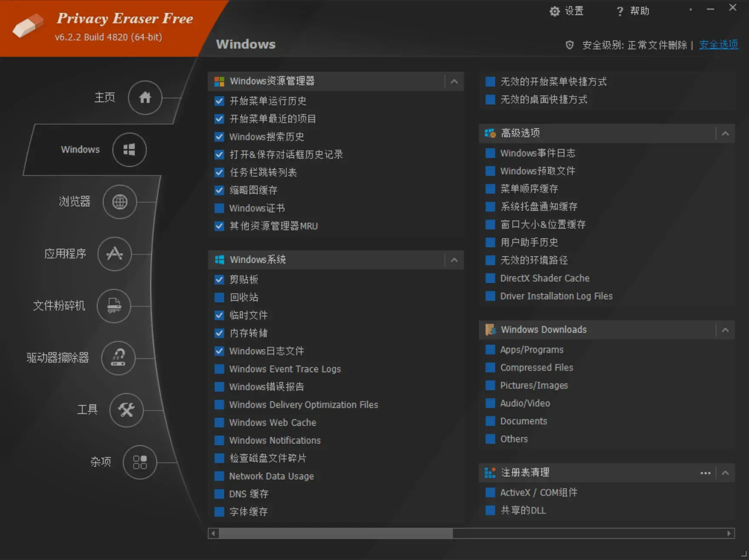This screenshot has width=749, height=560.
Task: Check the 回收站 option
Action: coord(219,297)
